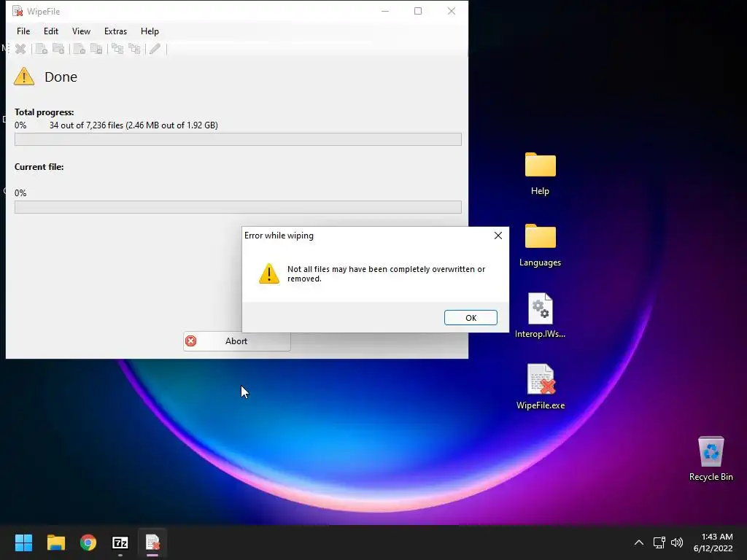The image size is (747, 560).
Task: Open the View menu
Action: (81, 31)
